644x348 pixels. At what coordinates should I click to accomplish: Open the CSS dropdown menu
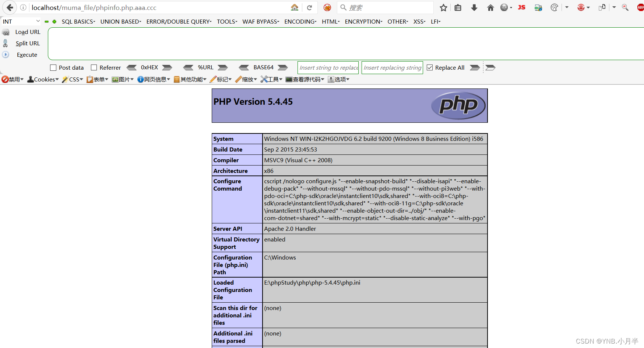[x=73, y=79]
